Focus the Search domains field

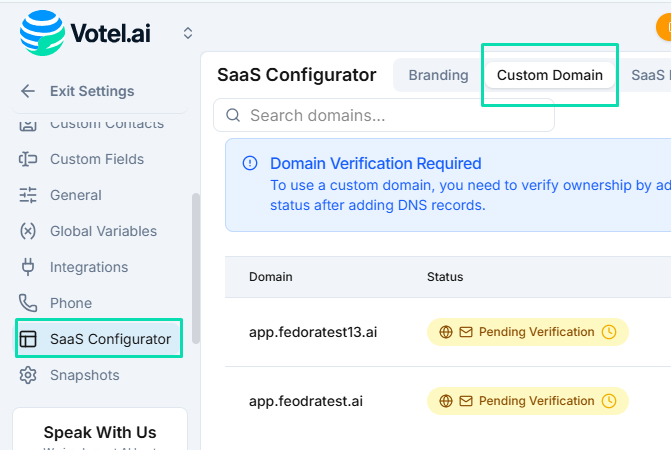[x=384, y=115]
